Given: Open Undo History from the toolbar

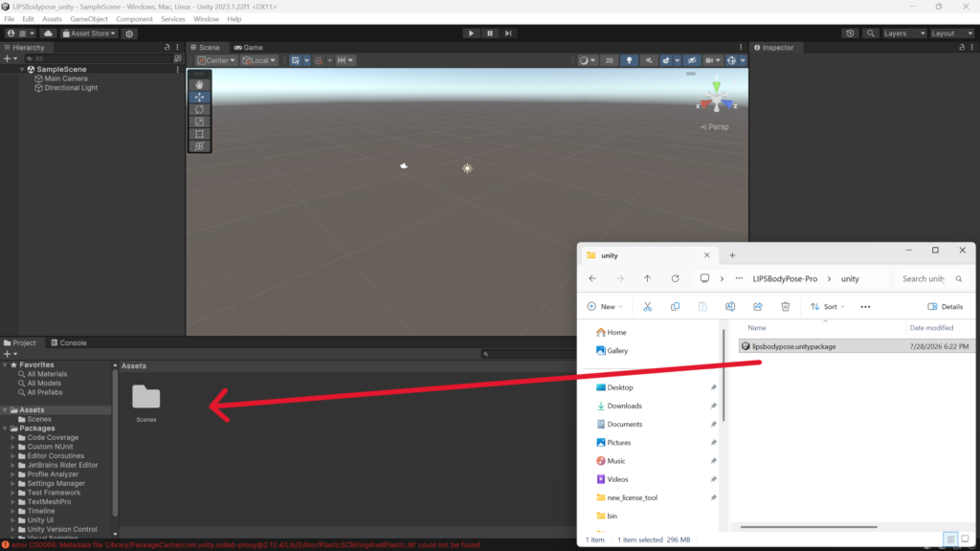Looking at the screenshot, I should [850, 33].
